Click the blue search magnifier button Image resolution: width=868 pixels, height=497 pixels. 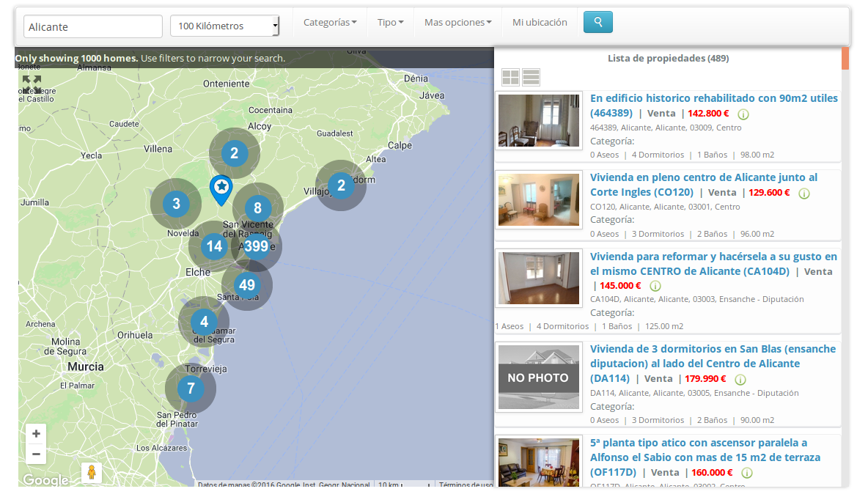tap(598, 22)
